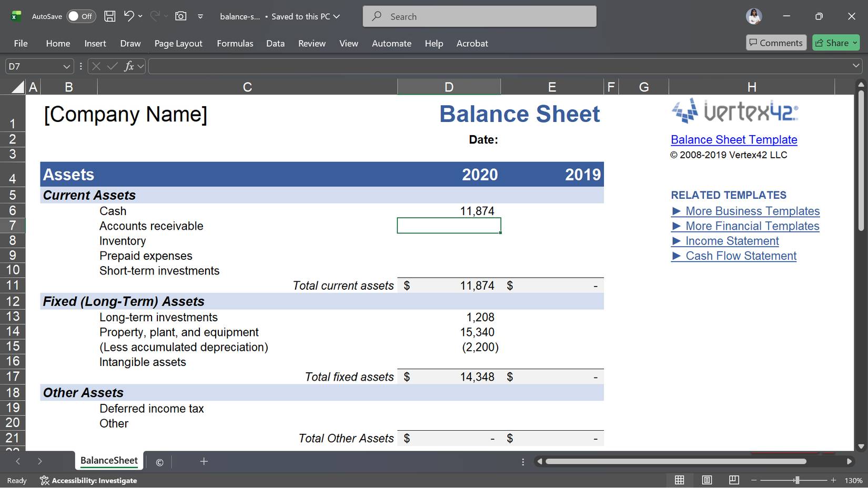Select the Save icon in quick access toolbar

click(109, 16)
